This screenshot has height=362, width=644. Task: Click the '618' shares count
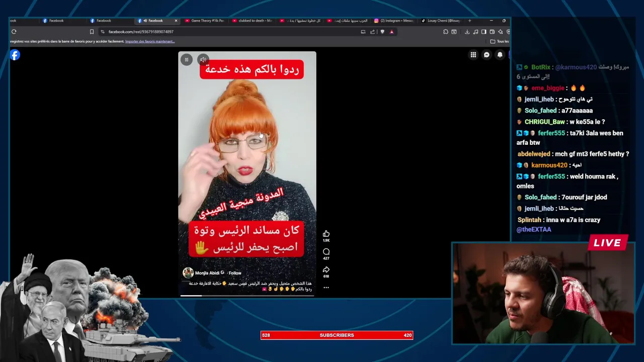pyautogui.click(x=326, y=276)
